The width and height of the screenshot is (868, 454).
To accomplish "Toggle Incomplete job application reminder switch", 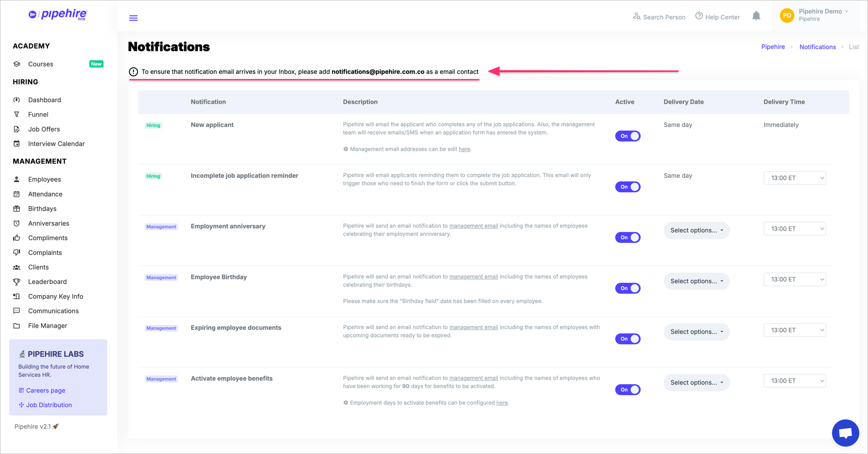I will [x=628, y=187].
